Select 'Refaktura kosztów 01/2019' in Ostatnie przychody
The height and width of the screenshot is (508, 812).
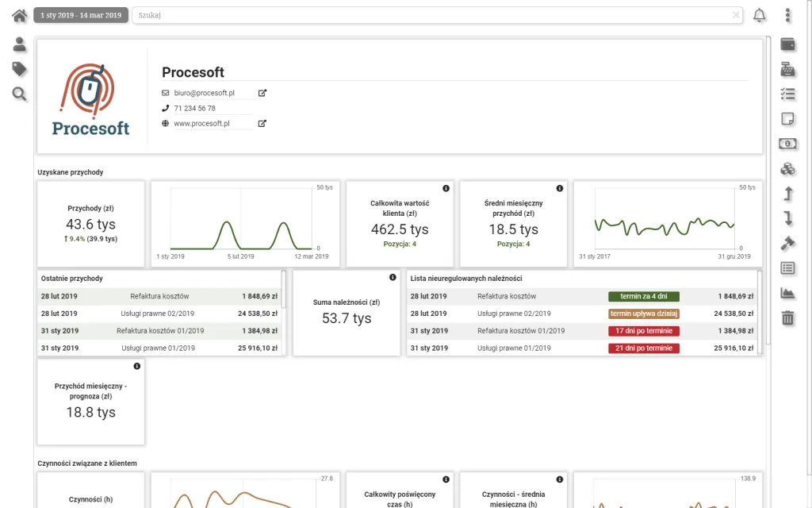pyautogui.click(x=159, y=331)
